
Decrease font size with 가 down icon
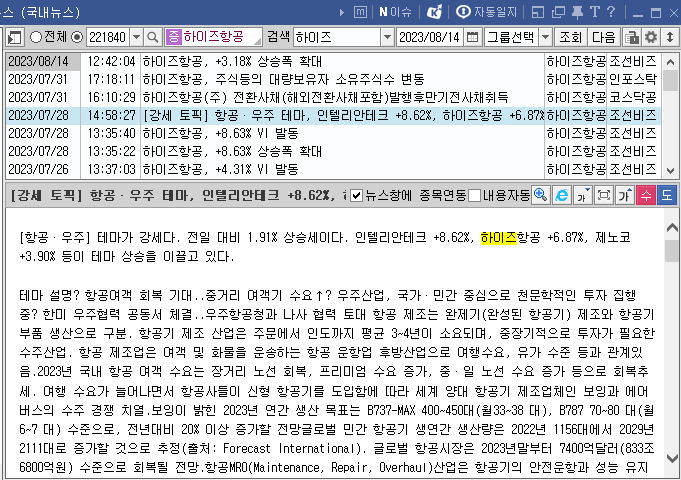582,195
